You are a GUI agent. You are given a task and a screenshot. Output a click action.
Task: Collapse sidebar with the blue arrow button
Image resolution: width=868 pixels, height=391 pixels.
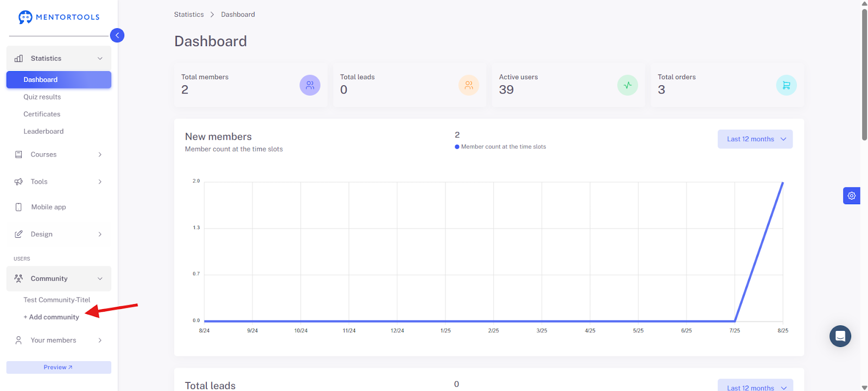click(x=117, y=35)
